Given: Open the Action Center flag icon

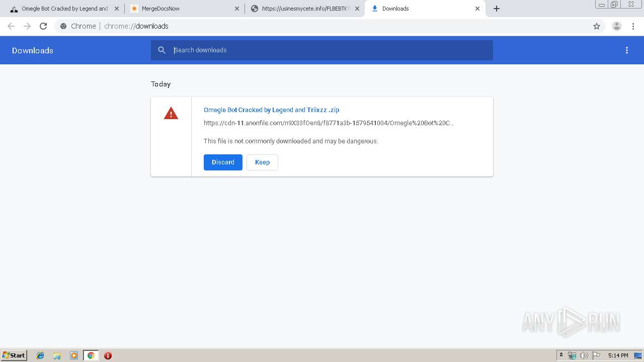Looking at the screenshot, I should tap(596, 355).
